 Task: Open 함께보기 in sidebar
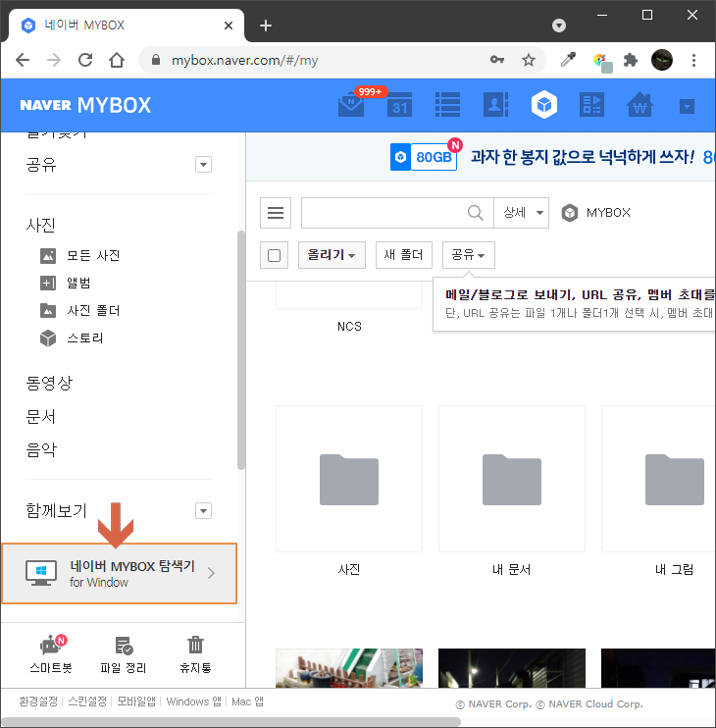coord(56,511)
